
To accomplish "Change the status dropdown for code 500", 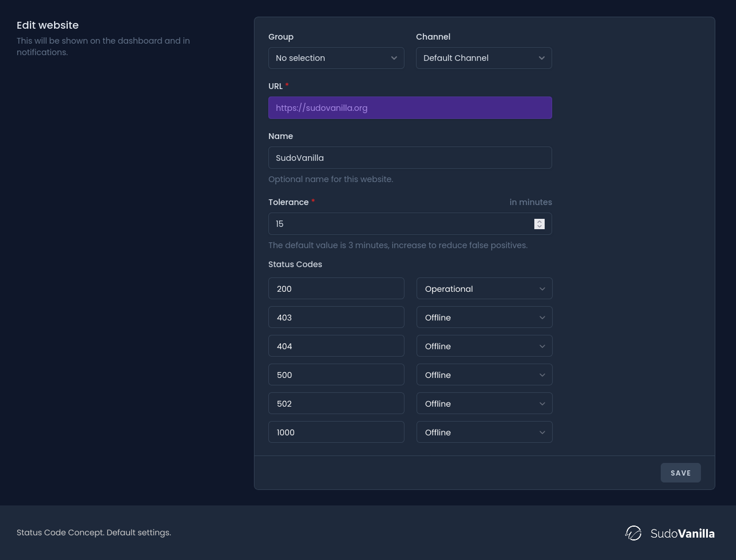I will click(484, 375).
